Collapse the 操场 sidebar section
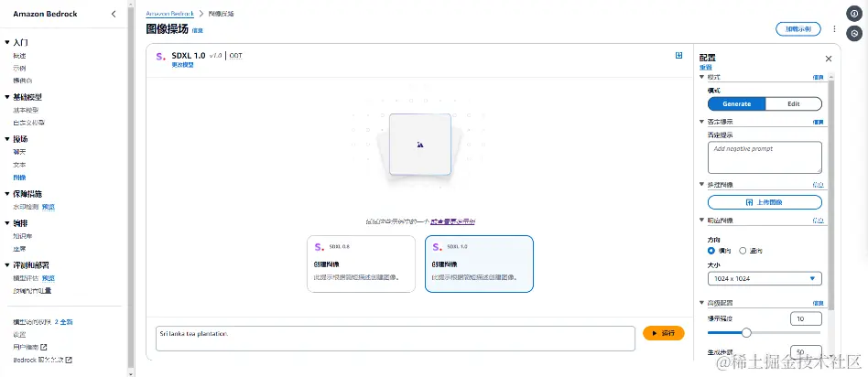 point(6,139)
